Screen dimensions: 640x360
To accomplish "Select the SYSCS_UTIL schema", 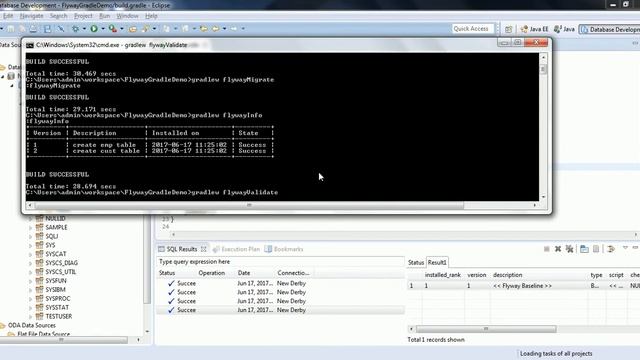I will (x=60, y=272).
